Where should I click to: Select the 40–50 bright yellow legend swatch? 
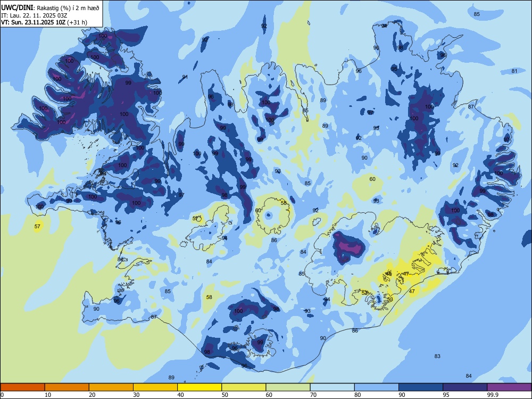point(199,387)
